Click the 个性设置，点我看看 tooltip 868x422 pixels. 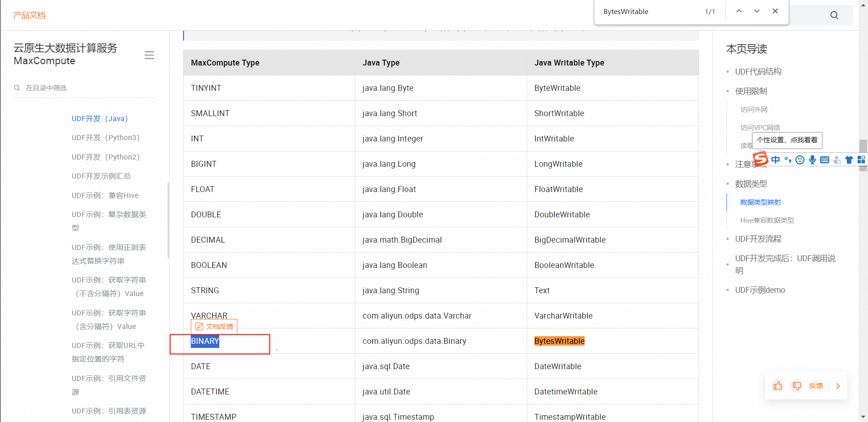(787, 140)
